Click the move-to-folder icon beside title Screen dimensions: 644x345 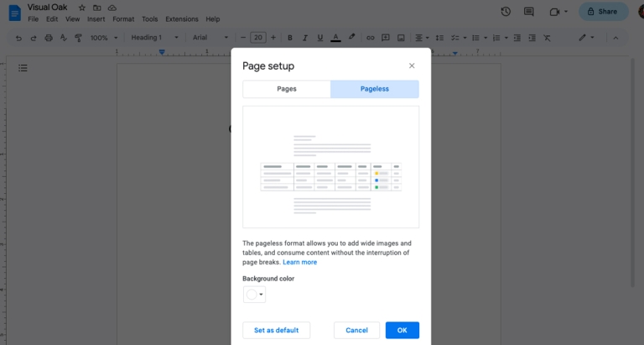coord(97,8)
